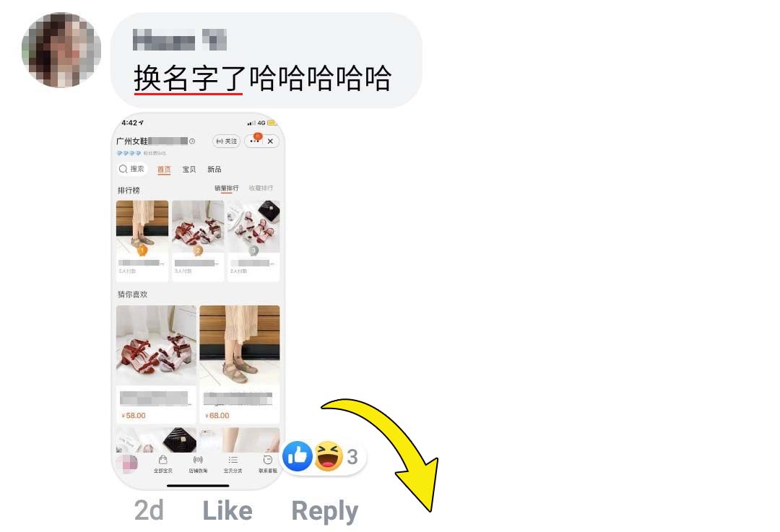Click the blue thumbs-up reaction icon
This screenshot has height=532, width=780.
(298, 456)
